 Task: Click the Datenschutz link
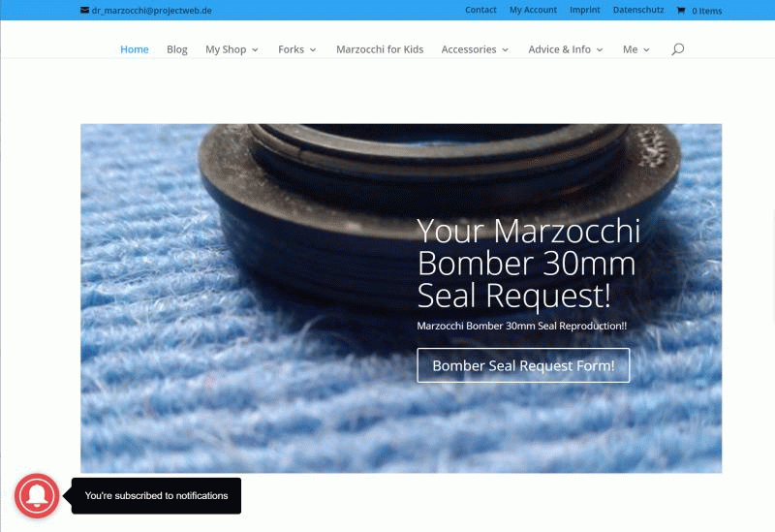point(636,11)
